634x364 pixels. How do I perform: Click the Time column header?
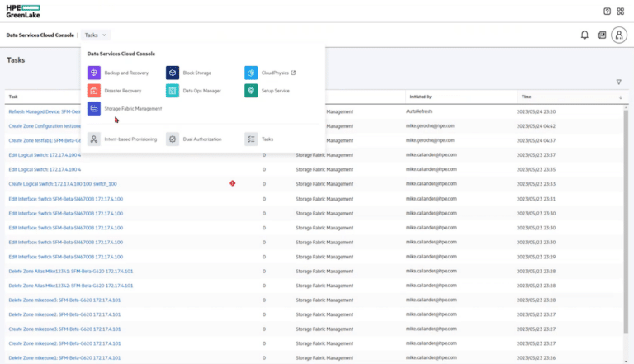coord(526,97)
